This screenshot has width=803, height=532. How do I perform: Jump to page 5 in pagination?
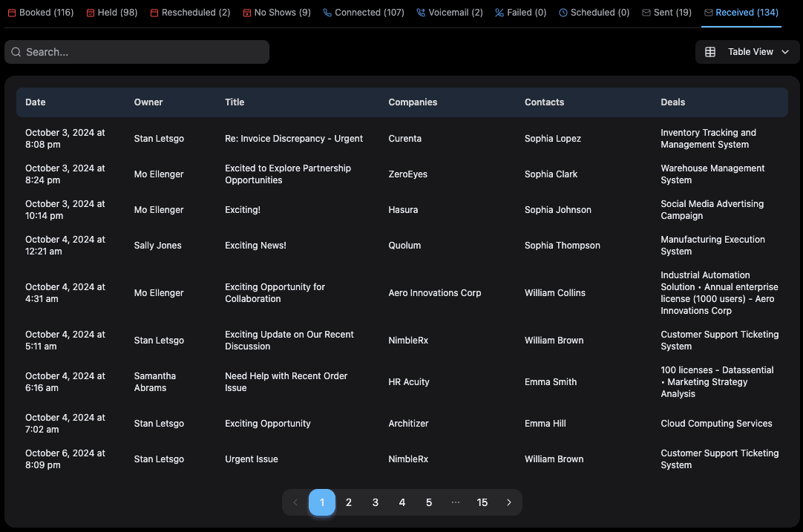pyautogui.click(x=429, y=502)
